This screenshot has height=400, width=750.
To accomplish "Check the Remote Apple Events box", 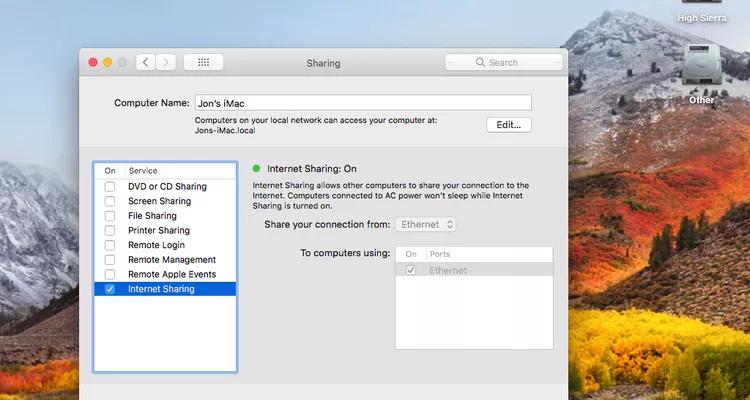I will pos(110,275).
